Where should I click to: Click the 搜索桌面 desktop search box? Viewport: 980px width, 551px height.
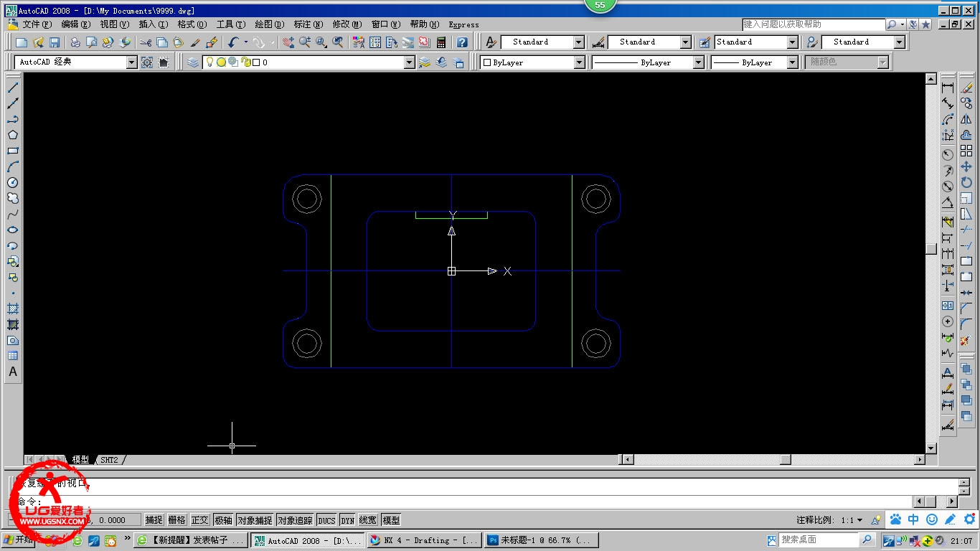[818, 540]
